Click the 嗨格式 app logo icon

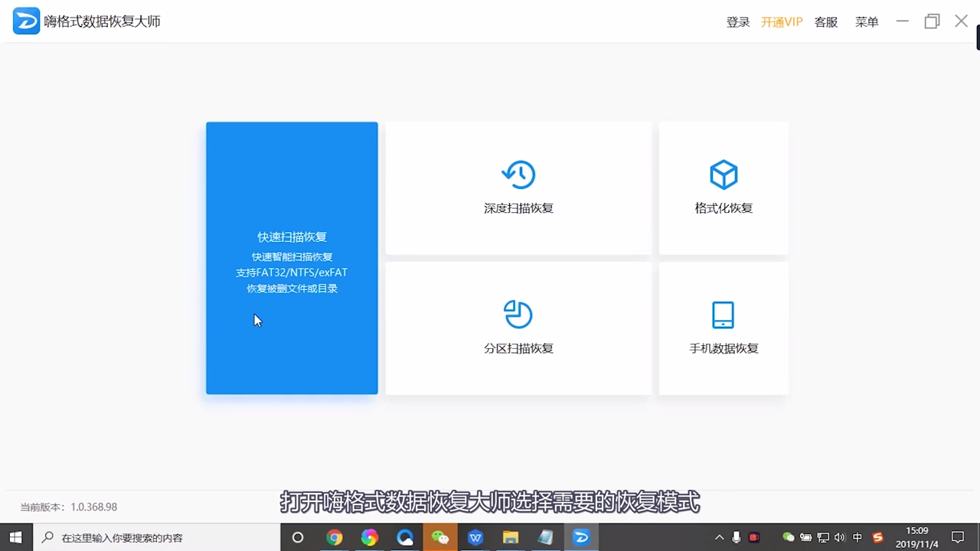click(26, 21)
